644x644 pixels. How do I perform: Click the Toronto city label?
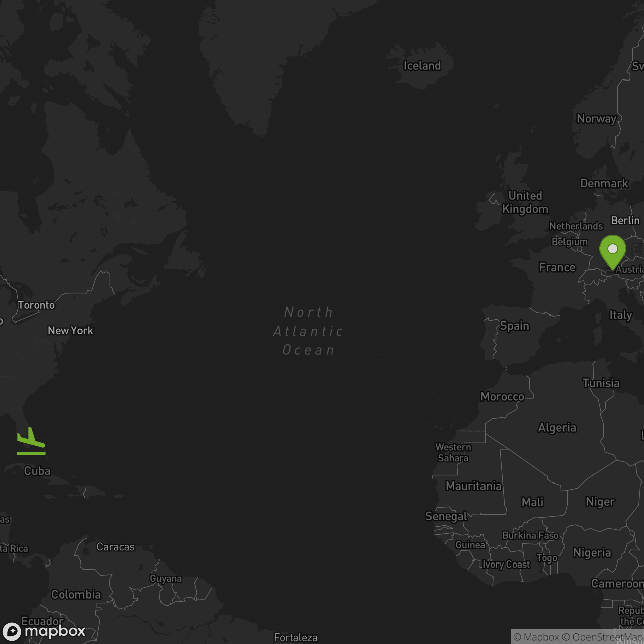pyautogui.click(x=36, y=305)
